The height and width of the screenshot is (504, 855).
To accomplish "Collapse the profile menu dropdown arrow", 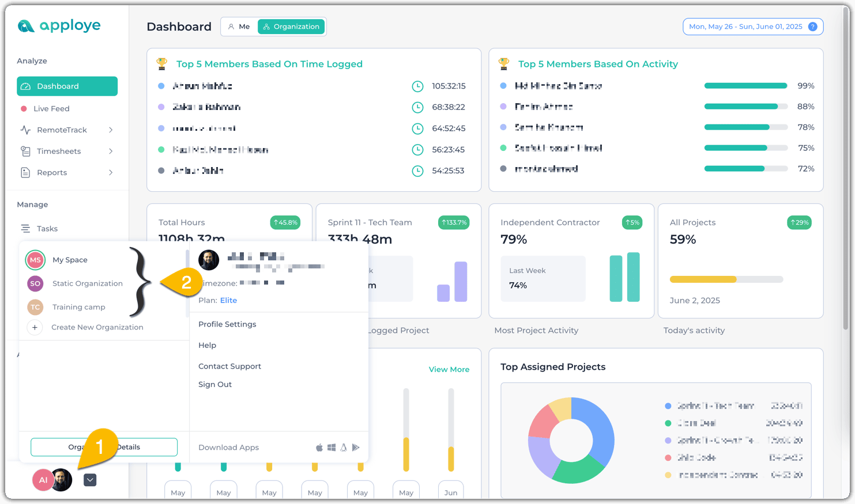I will pyautogui.click(x=90, y=480).
